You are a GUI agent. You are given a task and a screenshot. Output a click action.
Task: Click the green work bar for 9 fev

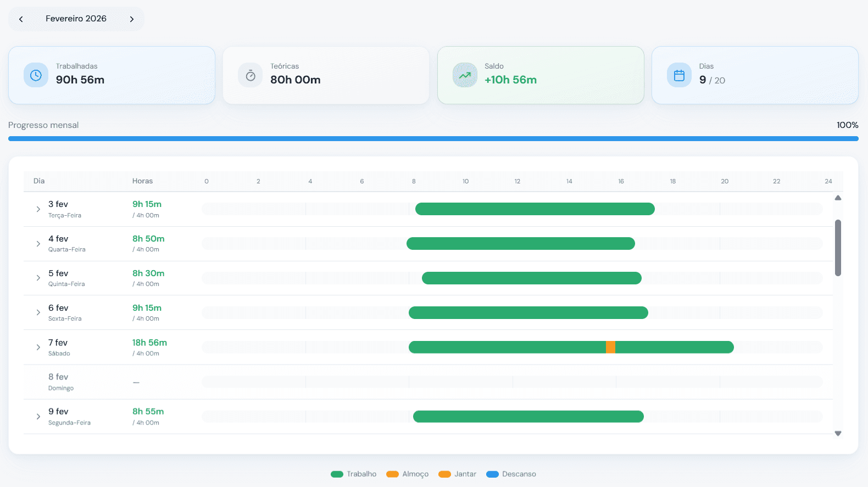pos(528,416)
